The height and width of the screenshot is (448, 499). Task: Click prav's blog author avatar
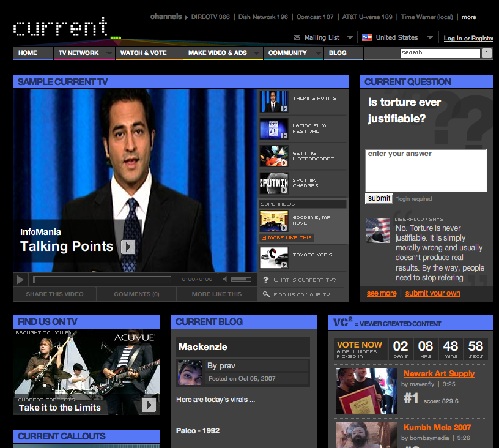[x=190, y=373]
